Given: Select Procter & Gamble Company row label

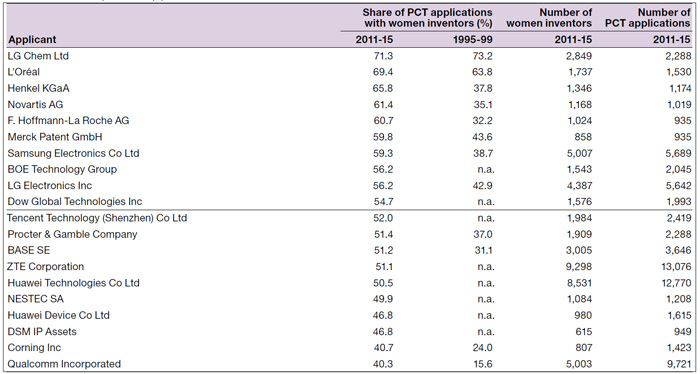Looking at the screenshot, I should [72, 234].
